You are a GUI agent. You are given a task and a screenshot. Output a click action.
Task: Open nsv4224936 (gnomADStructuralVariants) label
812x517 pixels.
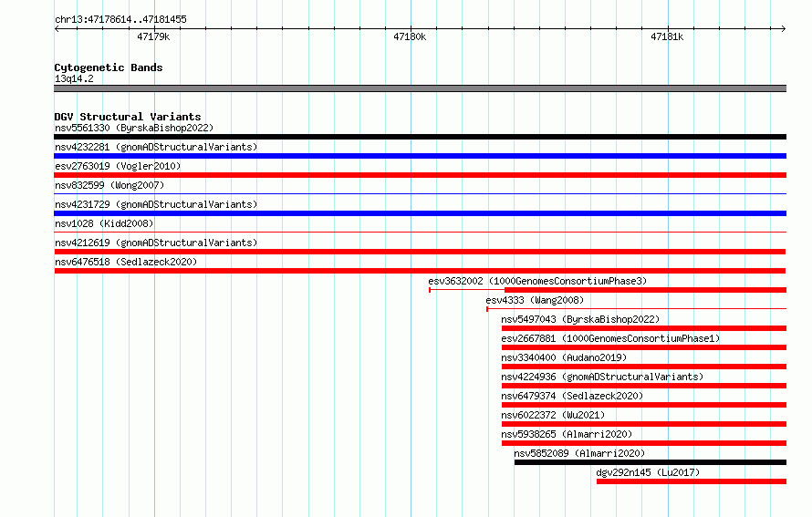pos(602,377)
